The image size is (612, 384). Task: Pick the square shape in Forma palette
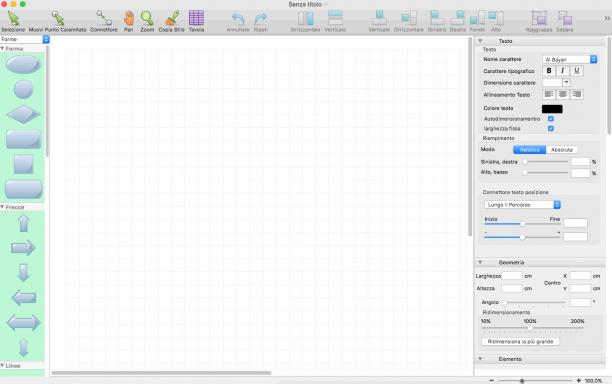(x=23, y=164)
